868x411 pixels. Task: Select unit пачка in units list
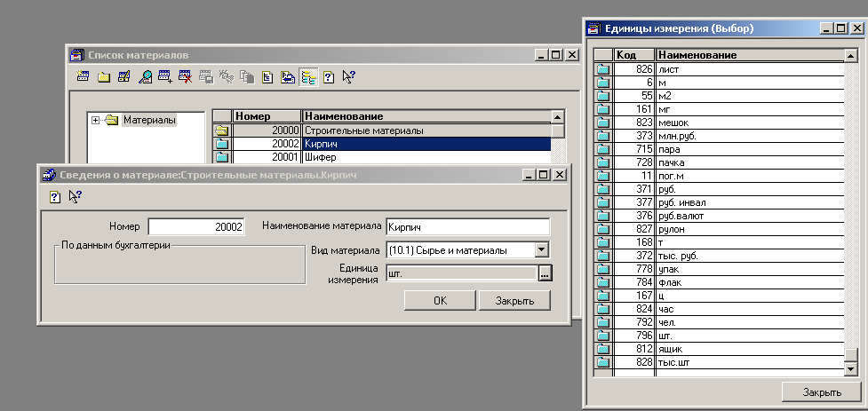pos(729,162)
